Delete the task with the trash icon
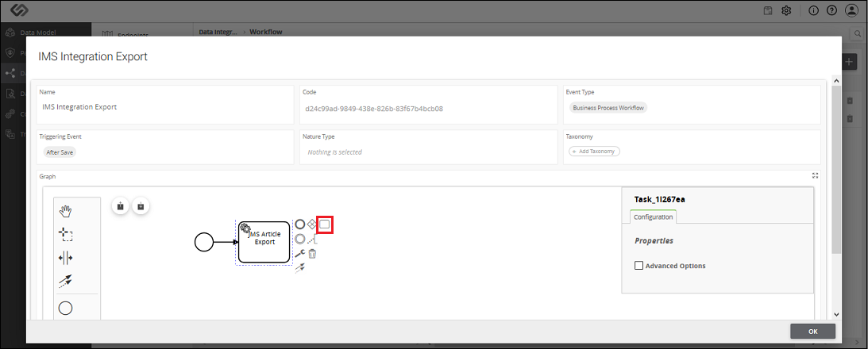This screenshot has width=868, height=349. 312,254
